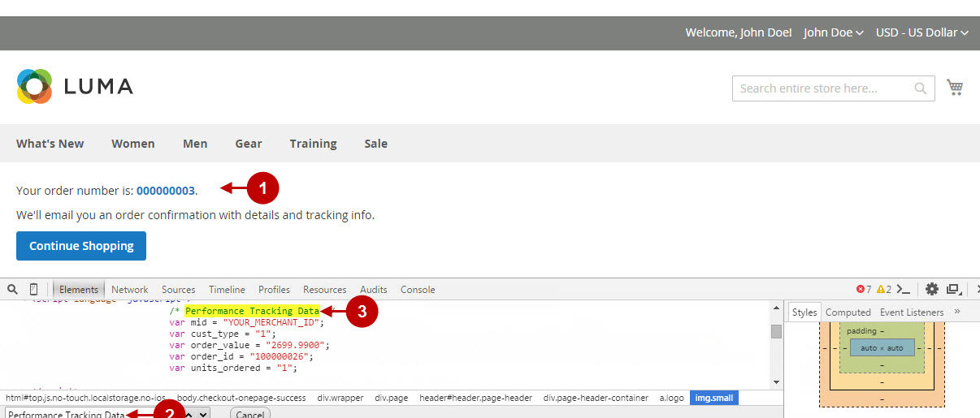Go to next search result arrow
The height and width of the screenshot is (418, 980).
203,414
